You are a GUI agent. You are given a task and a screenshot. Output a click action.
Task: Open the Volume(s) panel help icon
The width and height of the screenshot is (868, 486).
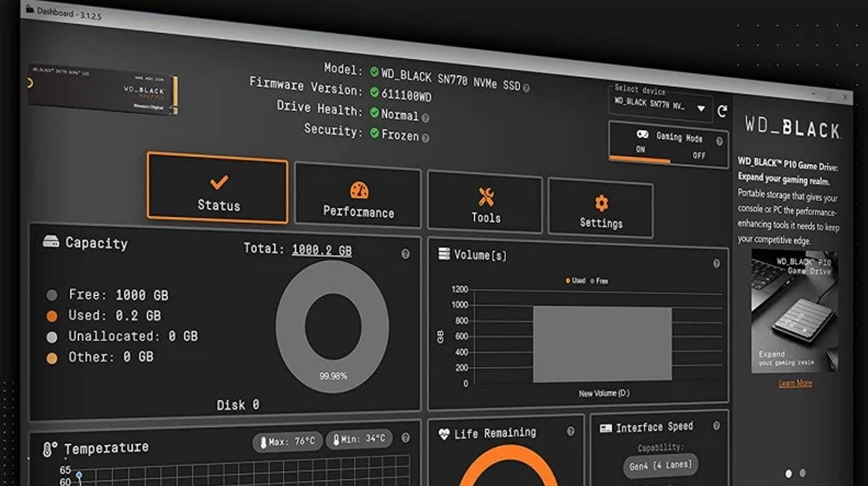pyautogui.click(x=716, y=264)
